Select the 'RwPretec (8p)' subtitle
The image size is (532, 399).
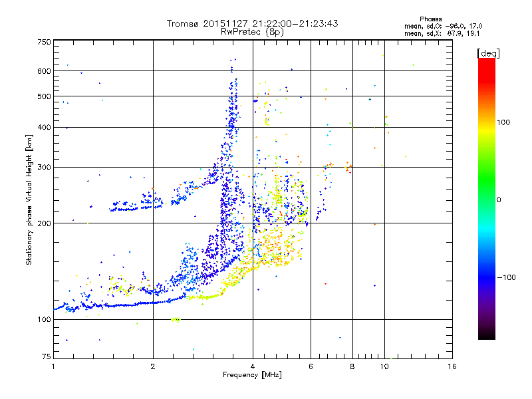click(x=252, y=32)
